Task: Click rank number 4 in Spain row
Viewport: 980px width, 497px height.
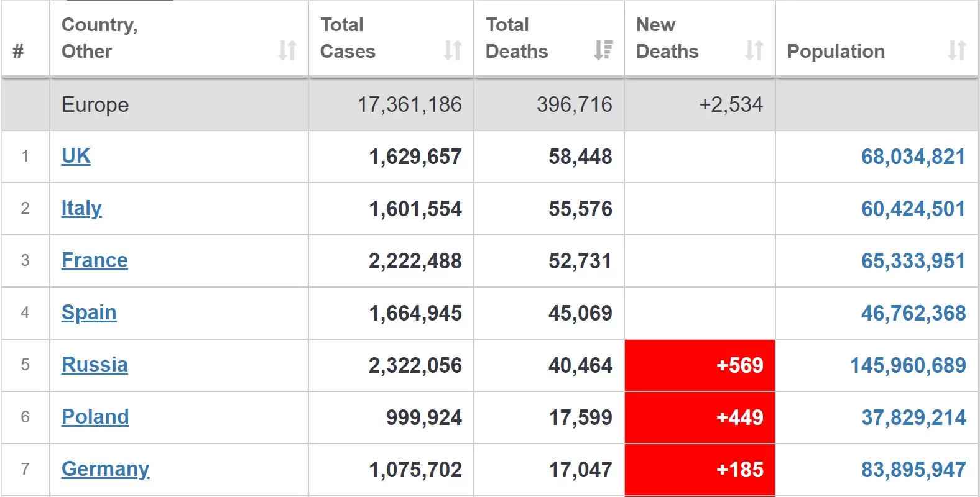Action: click(x=25, y=312)
